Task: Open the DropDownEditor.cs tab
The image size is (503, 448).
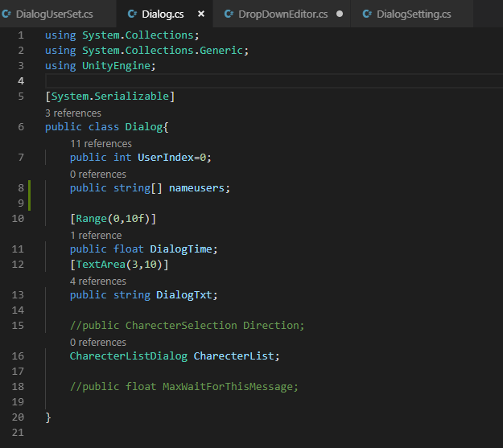Action: (x=282, y=14)
